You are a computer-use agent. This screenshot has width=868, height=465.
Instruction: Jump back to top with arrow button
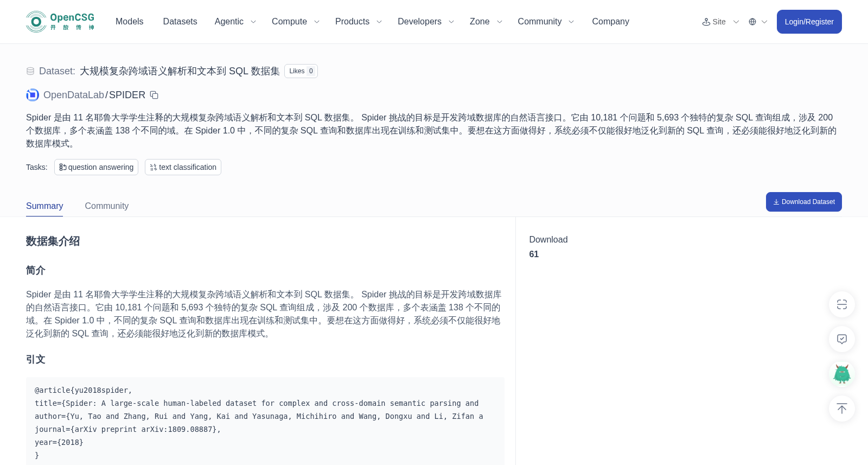click(842, 409)
